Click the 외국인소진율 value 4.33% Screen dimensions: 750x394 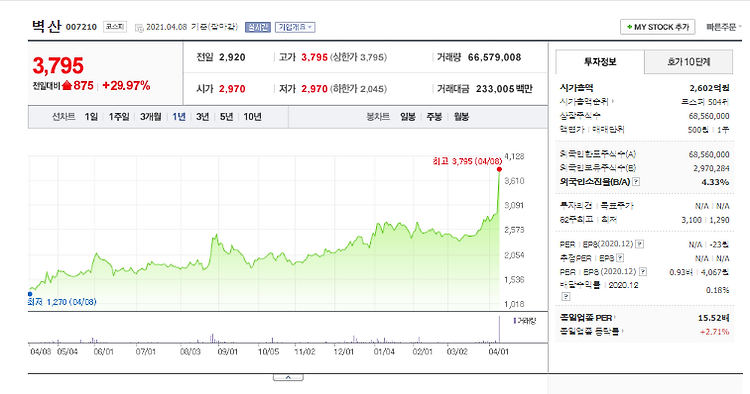coord(715,182)
